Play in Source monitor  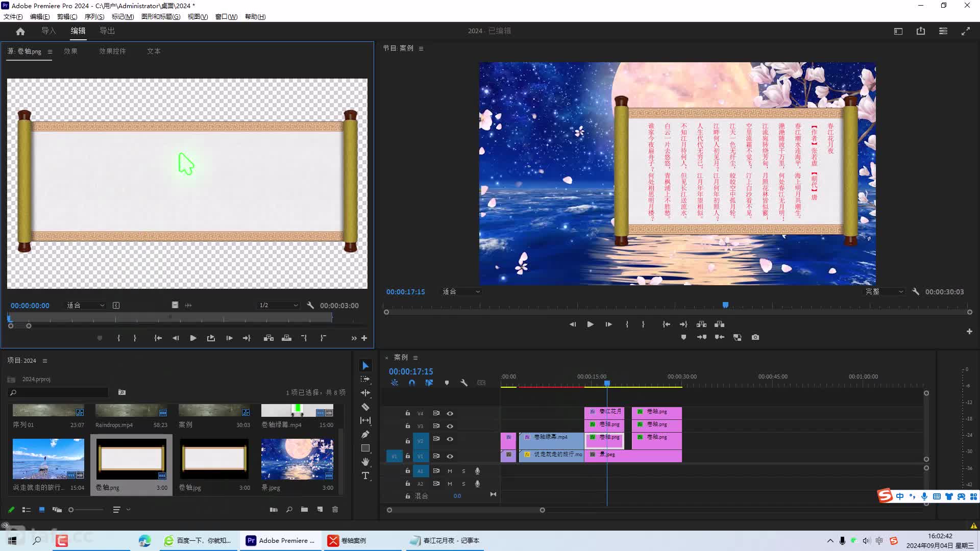(193, 338)
